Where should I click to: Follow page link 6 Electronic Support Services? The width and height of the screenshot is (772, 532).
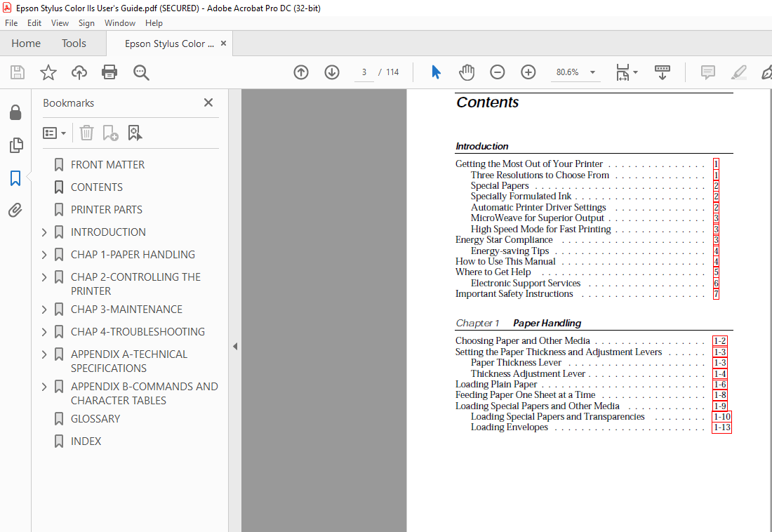(717, 284)
